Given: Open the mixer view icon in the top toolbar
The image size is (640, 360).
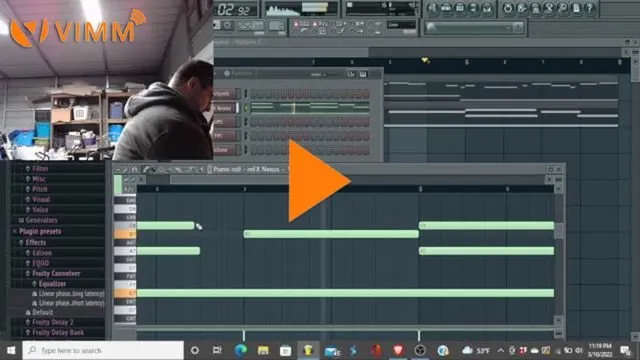Looking at the screenshot, I should pyautogui.click(x=487, y=9).
